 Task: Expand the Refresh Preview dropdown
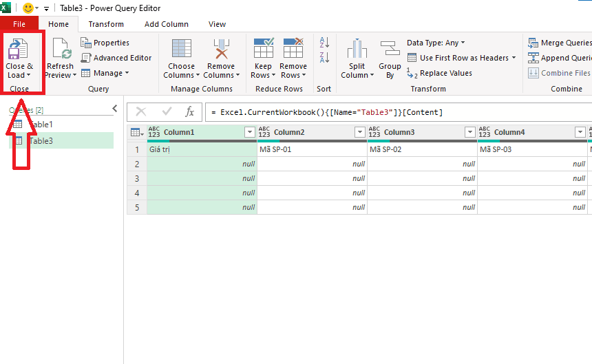point(74,75)
